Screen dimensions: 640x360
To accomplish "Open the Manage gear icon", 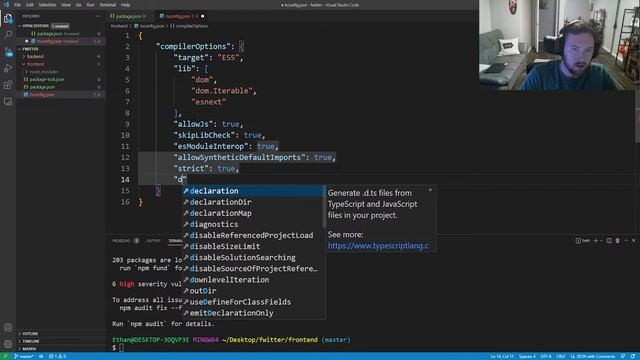I will [8, 344].
